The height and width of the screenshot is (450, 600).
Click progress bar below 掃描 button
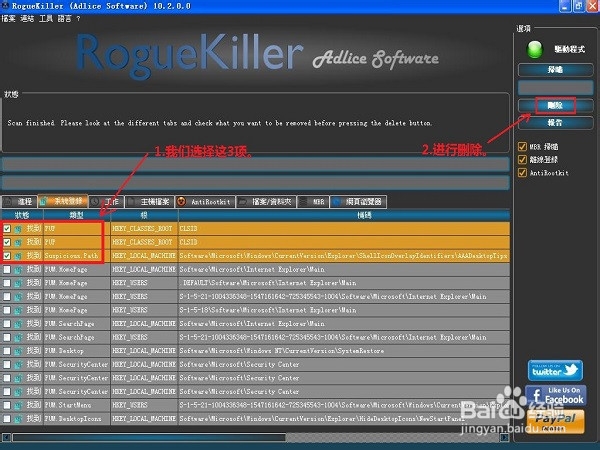click(x=555, y=87)
